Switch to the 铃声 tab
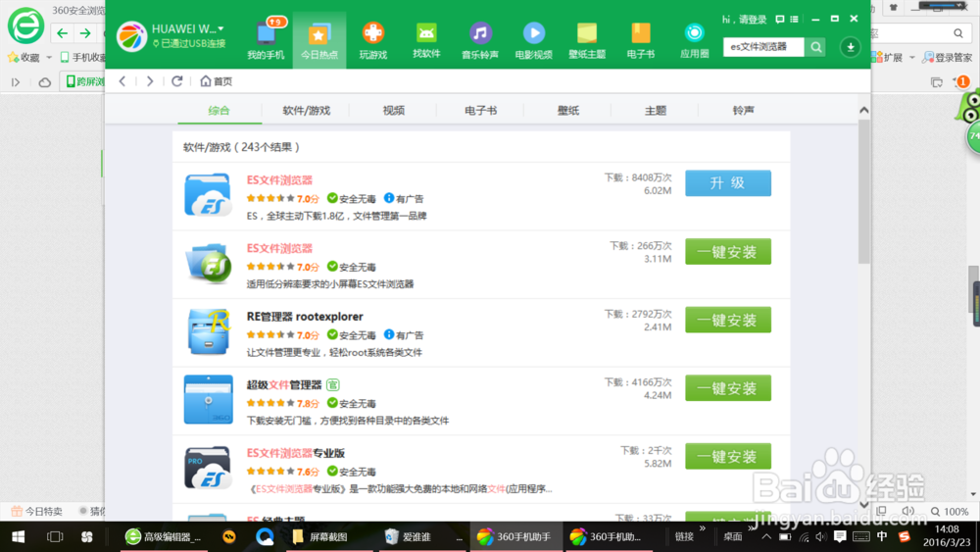The width and height of the screenshot is (980, 552). pyautogui.click(x=743, y=111)
